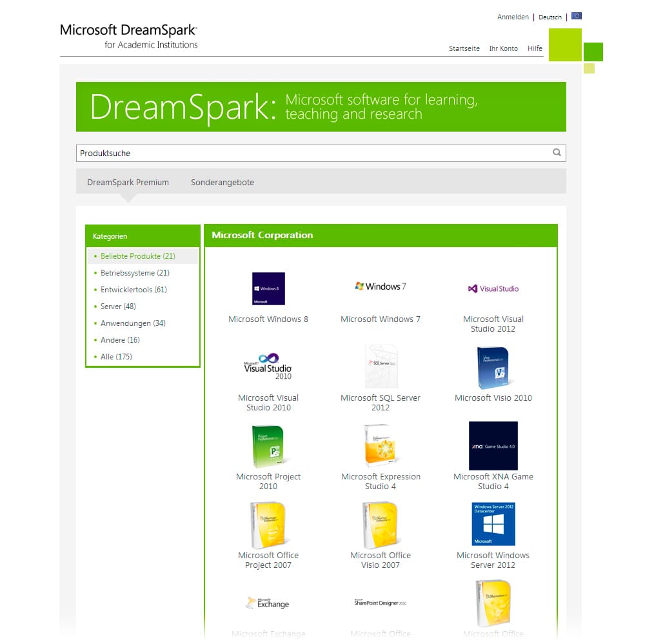Screen dimensions: 654x644
Task: Select the European flag region icon
Action: [576, 16]
